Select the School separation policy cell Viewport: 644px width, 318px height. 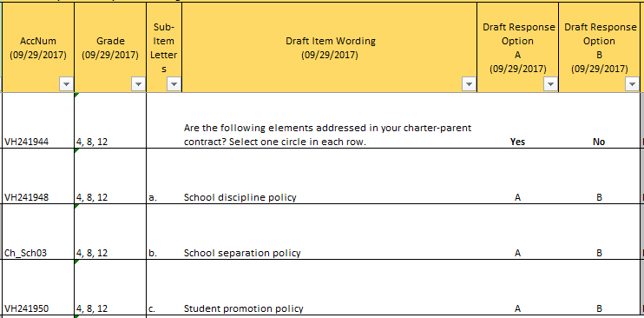330,232
